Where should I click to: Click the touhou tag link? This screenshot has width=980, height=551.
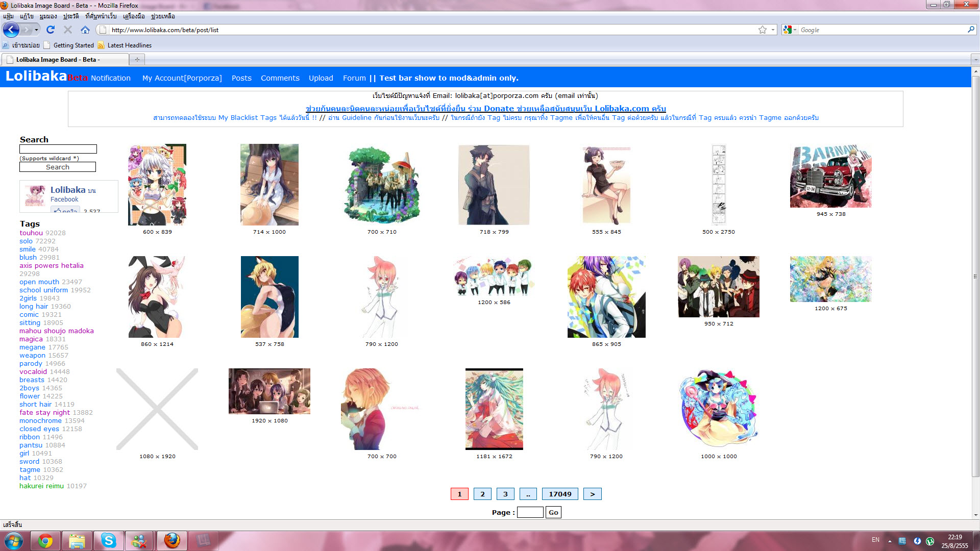tap(31, 233)
